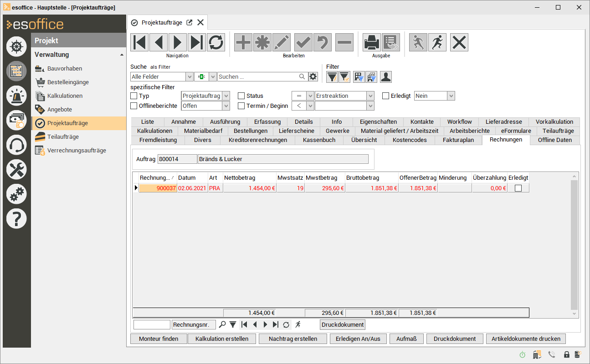Open the question mark help module
The width and height of the screenshot is (590, 364).
17,219
